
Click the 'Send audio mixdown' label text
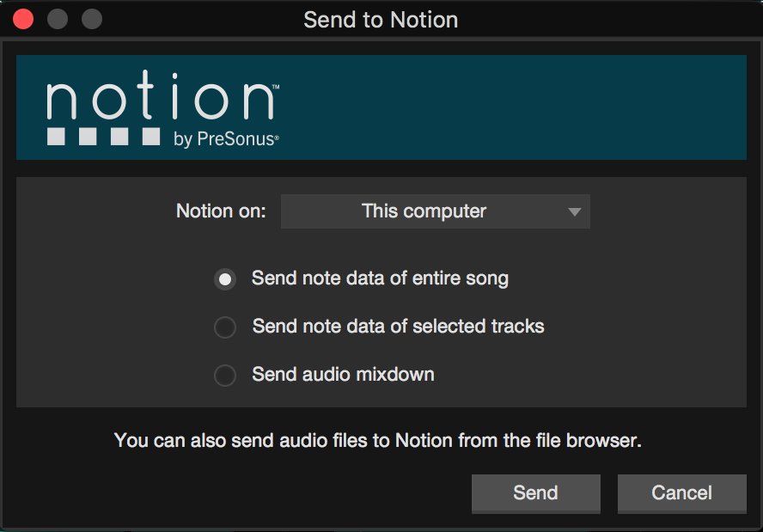(343, 375)
